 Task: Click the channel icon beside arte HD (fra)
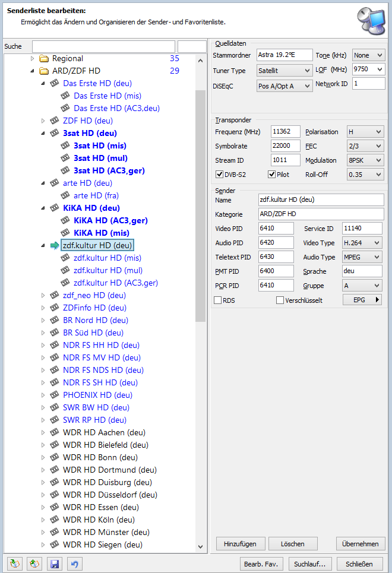[x=65, y=195]
